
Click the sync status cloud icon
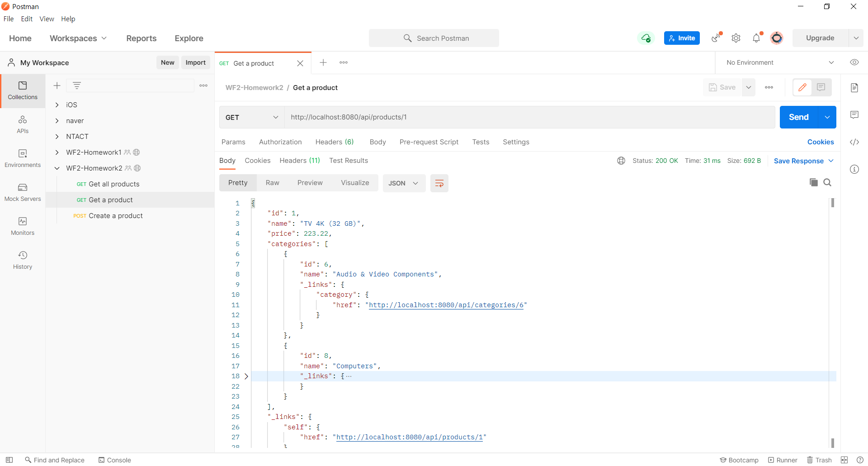[646, 38]
